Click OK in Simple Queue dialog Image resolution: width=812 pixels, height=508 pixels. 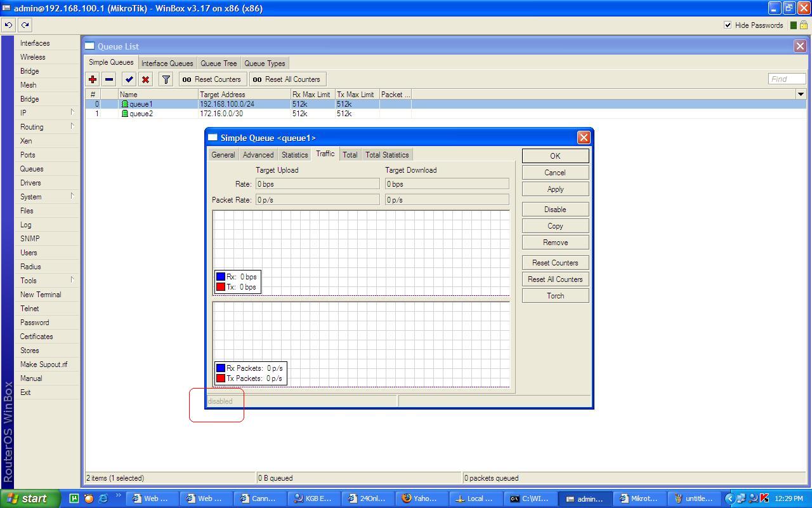click(x=555, y=156)
